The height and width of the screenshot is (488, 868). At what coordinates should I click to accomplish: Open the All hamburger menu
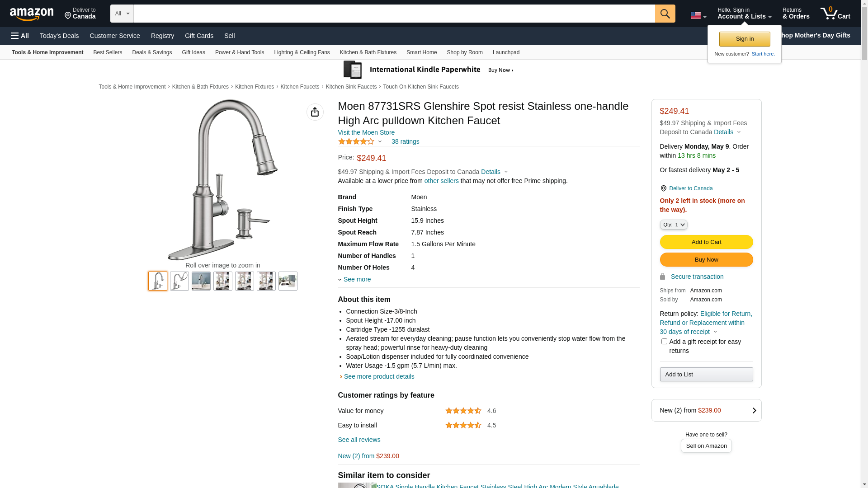[20, 36]
